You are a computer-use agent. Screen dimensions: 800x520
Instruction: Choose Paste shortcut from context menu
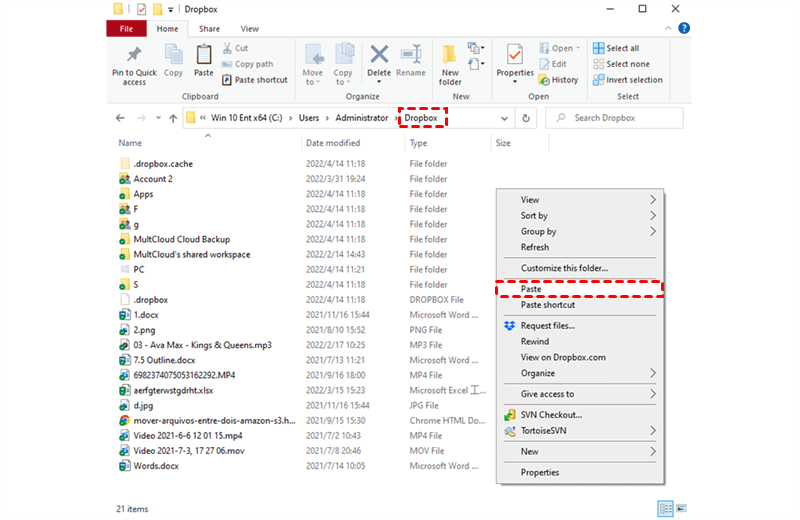(580, 305)
